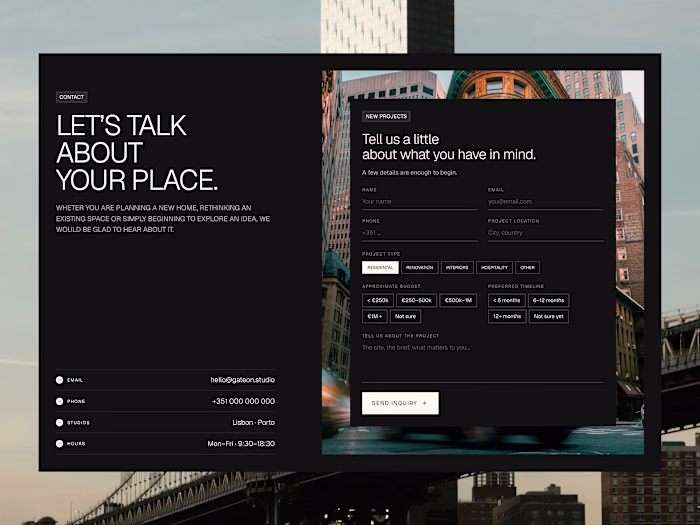This screenshot has height=525, width=700.
Task: Select the 6–12 months timeline
Action: coord(549,300)
